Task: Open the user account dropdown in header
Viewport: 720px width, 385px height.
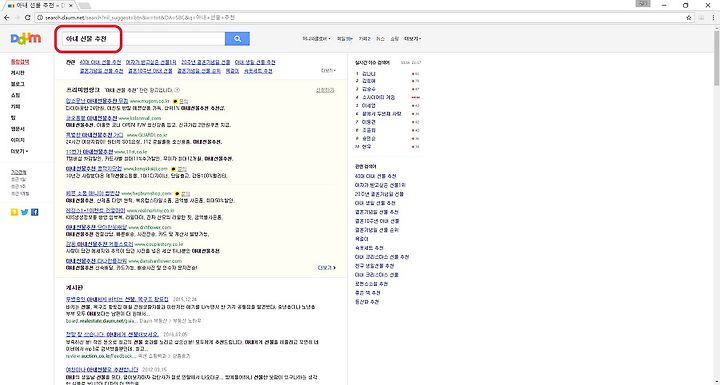Action: tap(316, 39)
